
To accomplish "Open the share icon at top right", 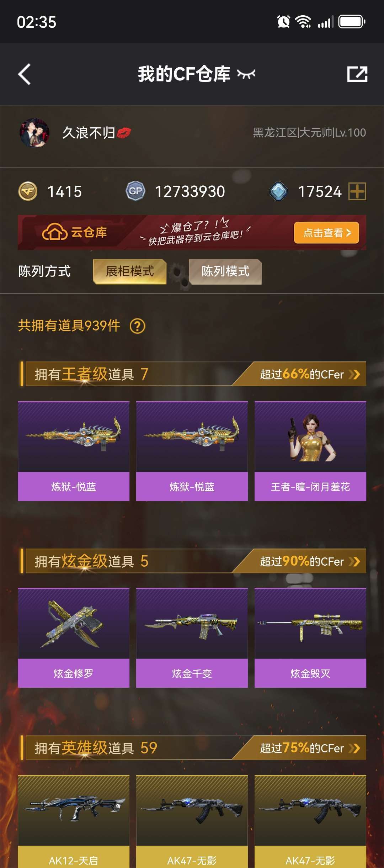I will pos(357,74).
